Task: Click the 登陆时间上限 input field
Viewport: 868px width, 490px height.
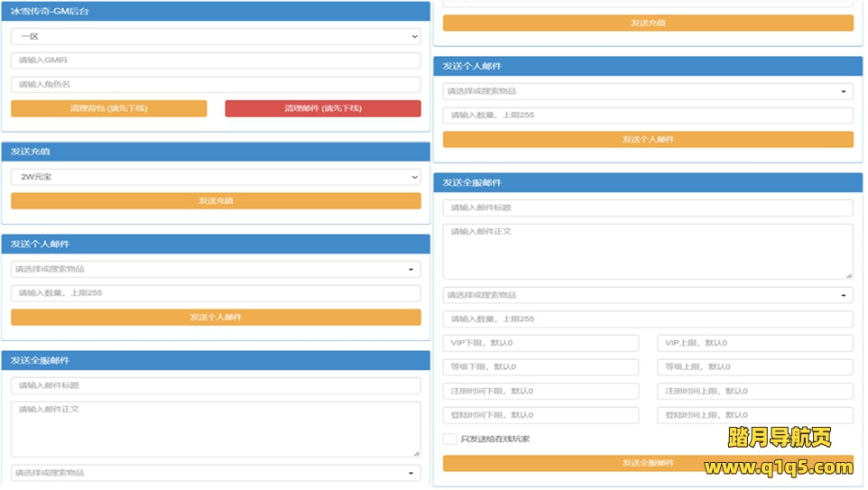Action: pos(754,415)
